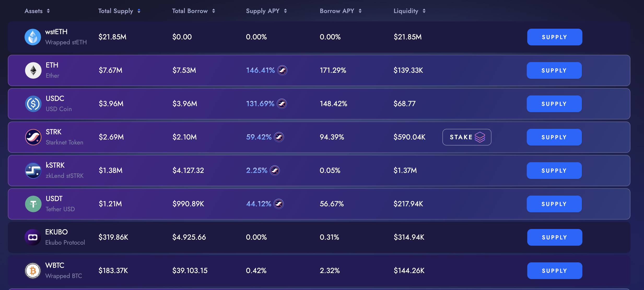Click the kSTRK supply APY 2.25%

coord(257,171)
